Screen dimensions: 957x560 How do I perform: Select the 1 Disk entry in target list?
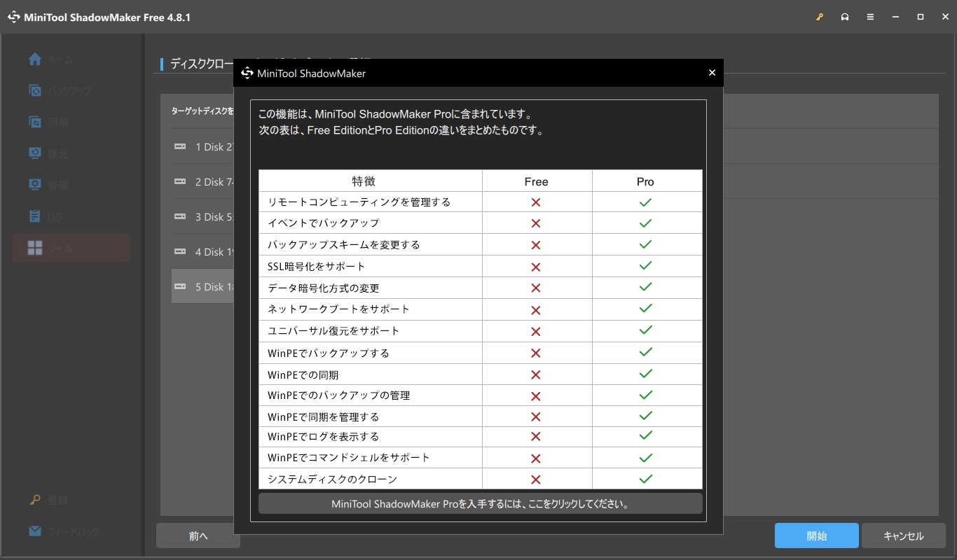[202, 147]
